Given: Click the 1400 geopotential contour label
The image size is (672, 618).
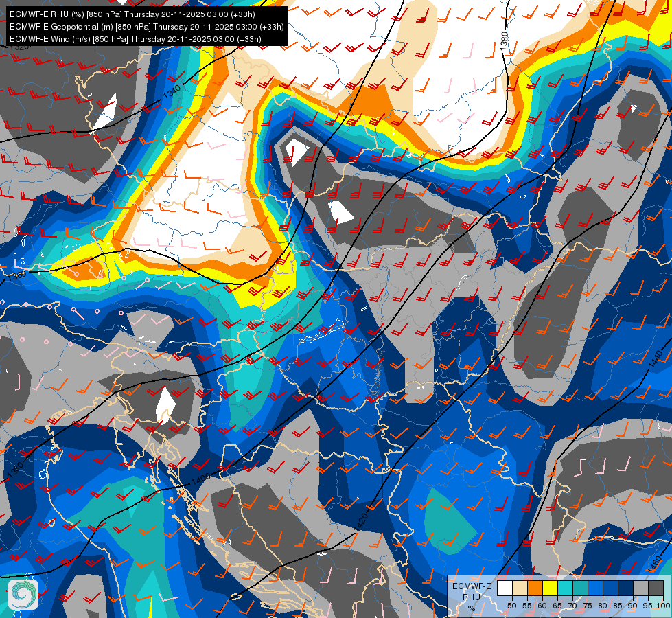Looking at the screenshot, I should pyautogui.click(x=200, y=479).
